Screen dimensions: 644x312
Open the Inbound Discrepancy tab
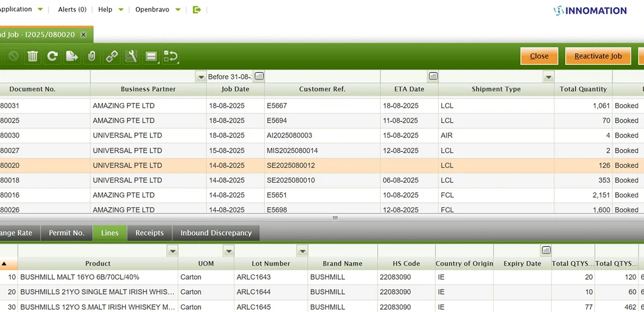coord(216,233)
